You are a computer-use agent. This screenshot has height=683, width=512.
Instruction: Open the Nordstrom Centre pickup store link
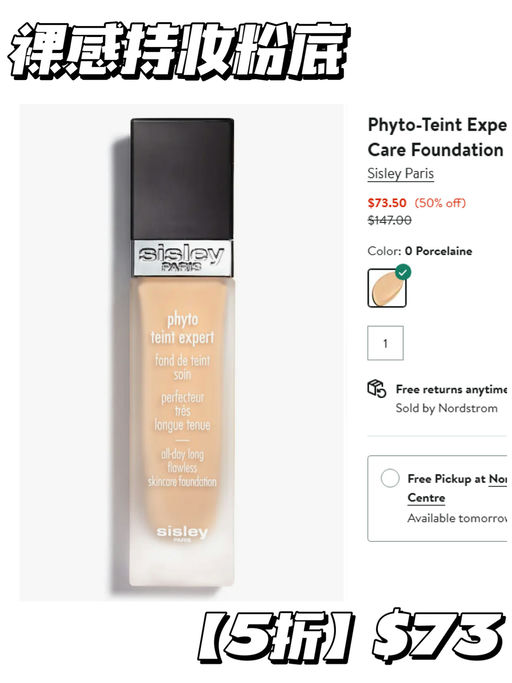457,488
